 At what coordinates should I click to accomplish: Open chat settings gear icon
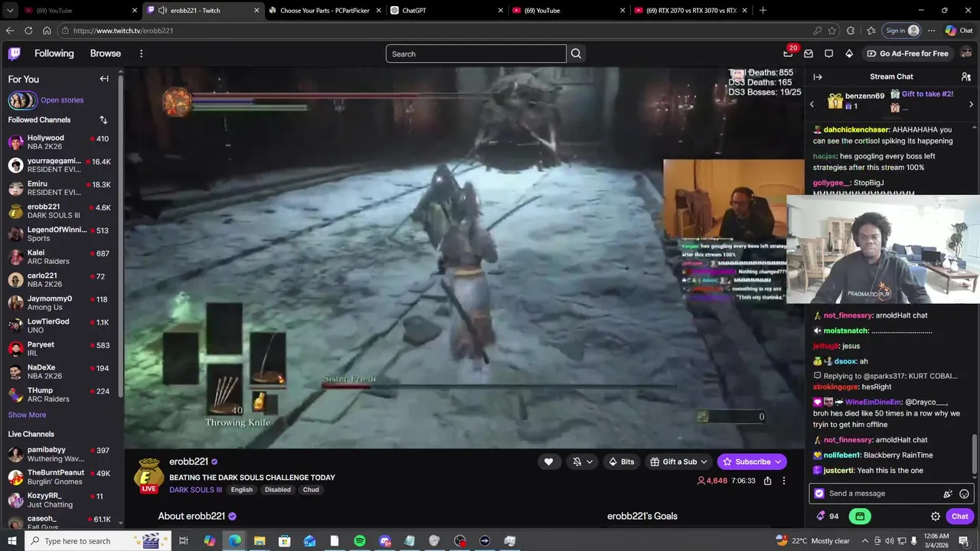(x=936, y=517)
